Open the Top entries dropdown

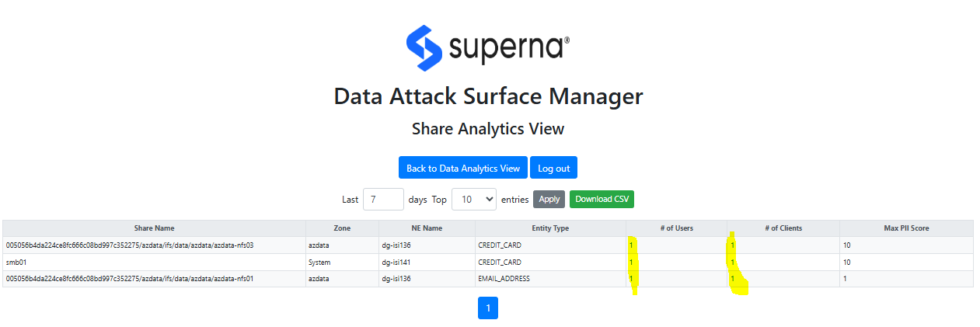474,199
